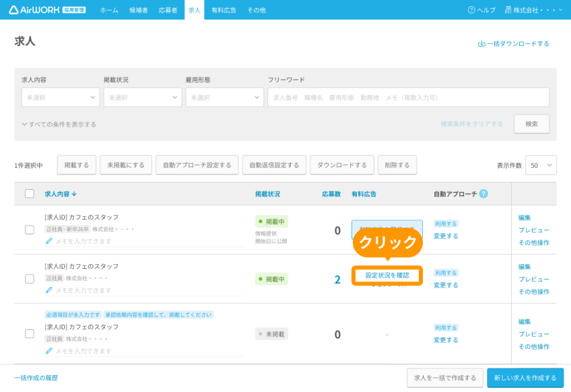This screenshot has height=392, width=571.
Task: Click 設定状況を確認 button
Action: pyautogui.click(x=387, y=275)
